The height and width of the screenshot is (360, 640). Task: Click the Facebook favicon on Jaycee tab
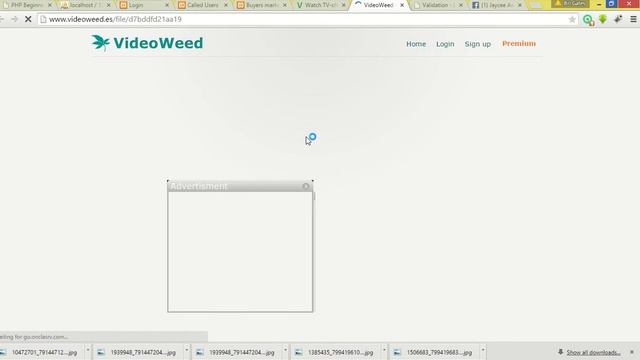tap(476, 5)
